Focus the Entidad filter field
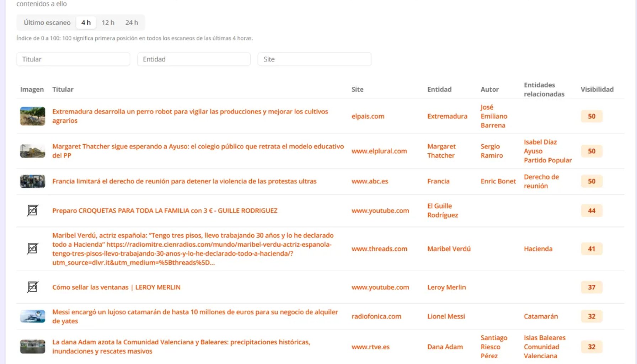 pyautogui.click(x=194, y=59)
